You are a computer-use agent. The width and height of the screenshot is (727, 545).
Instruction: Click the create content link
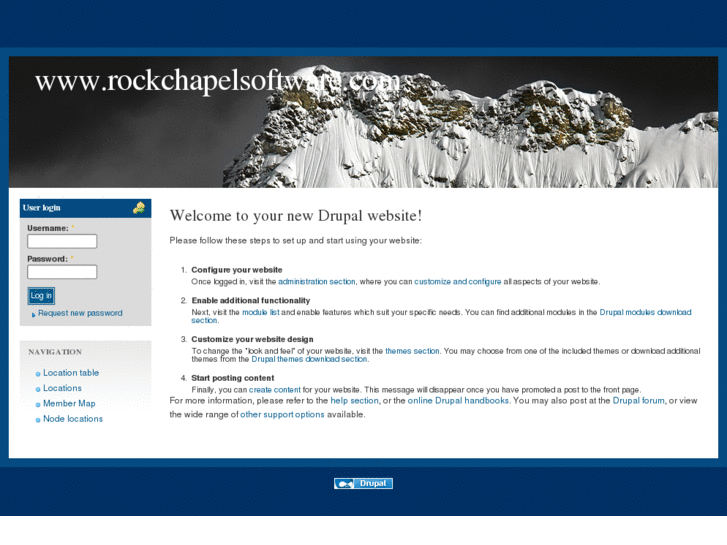[x=274, y=390]
